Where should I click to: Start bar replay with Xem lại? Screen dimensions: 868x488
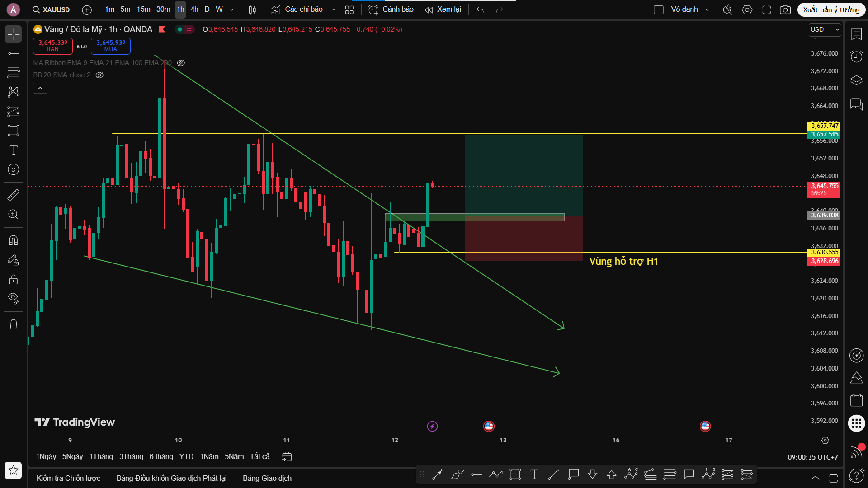click(x=443, y=9)
